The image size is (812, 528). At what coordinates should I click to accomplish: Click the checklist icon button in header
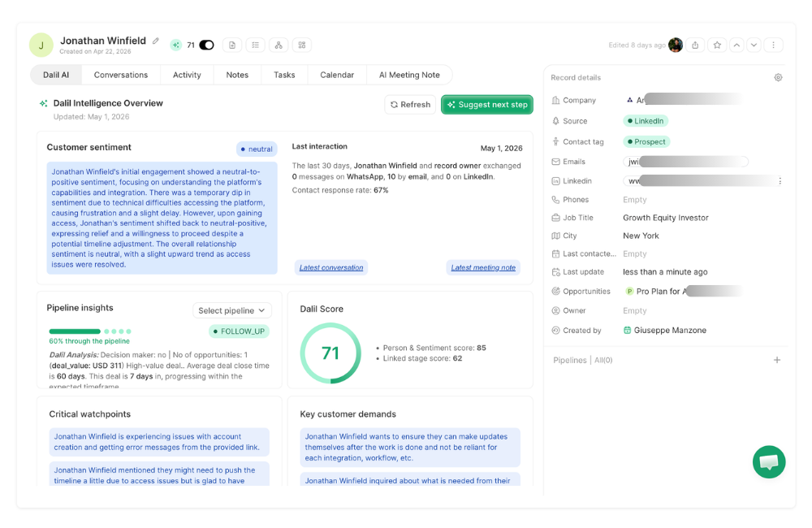[x=255, y=45]
